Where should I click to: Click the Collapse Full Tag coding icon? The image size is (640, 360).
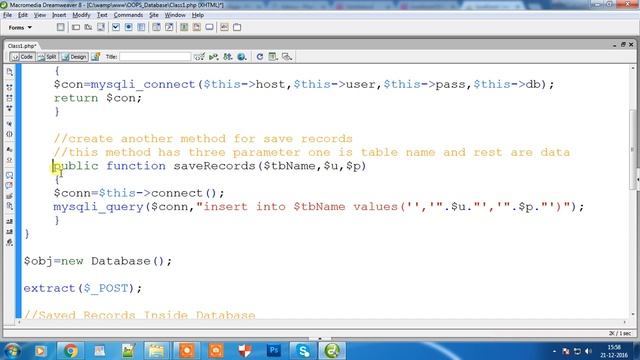pos(9,87)
